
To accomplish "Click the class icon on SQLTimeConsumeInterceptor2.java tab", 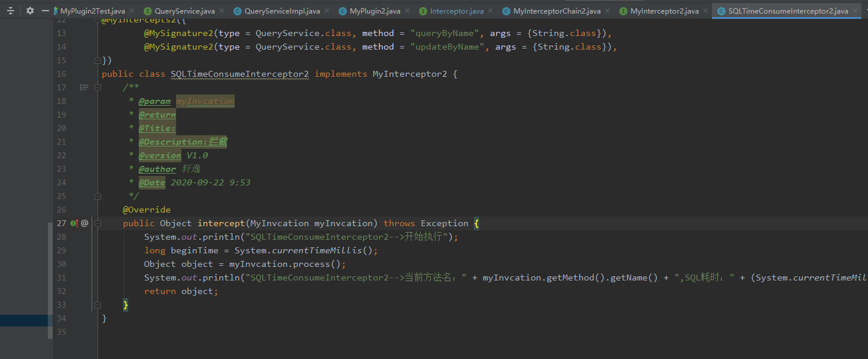I will tap(721, 11).
